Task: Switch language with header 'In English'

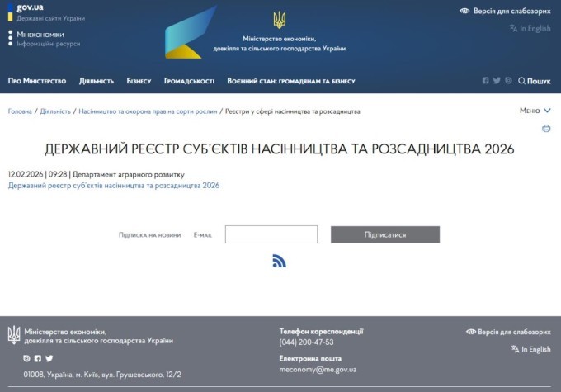Action: pos(530,28)
